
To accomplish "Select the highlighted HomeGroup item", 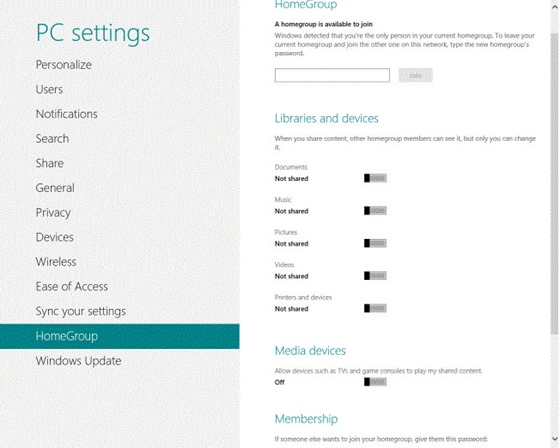I will click(120, 336).
